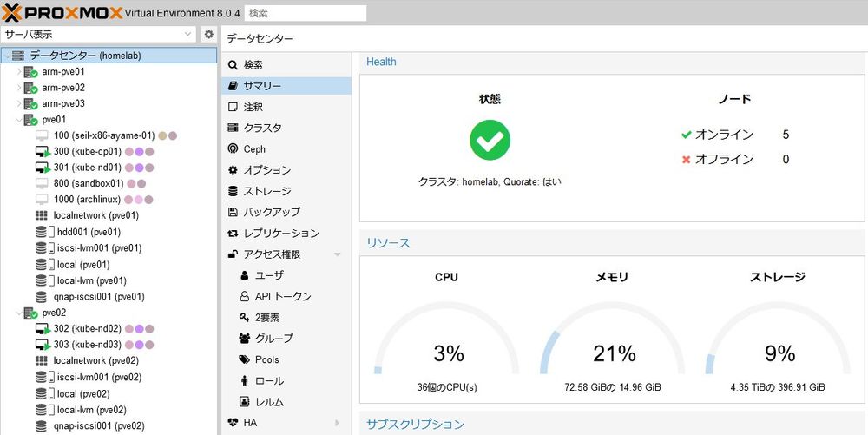
Task: Open the アクセス権限 menu item
Action: (x=286, y=254)
